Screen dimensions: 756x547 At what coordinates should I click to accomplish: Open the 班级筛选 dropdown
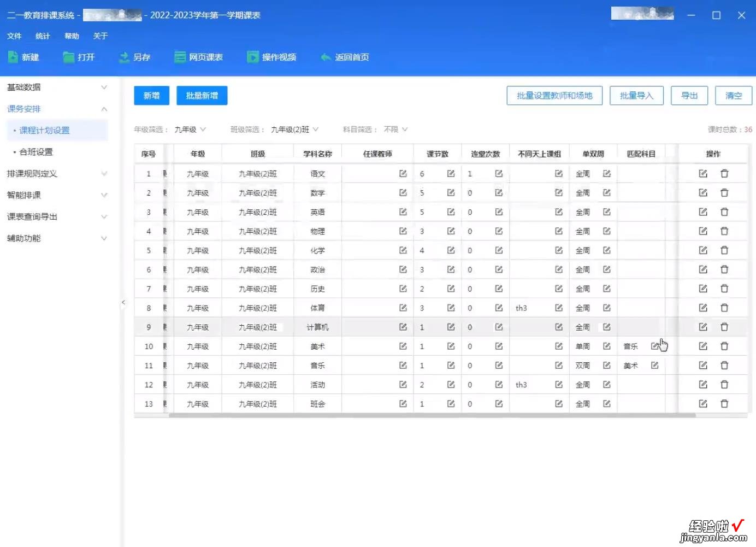pyautogui.click(x=295, y=130)
